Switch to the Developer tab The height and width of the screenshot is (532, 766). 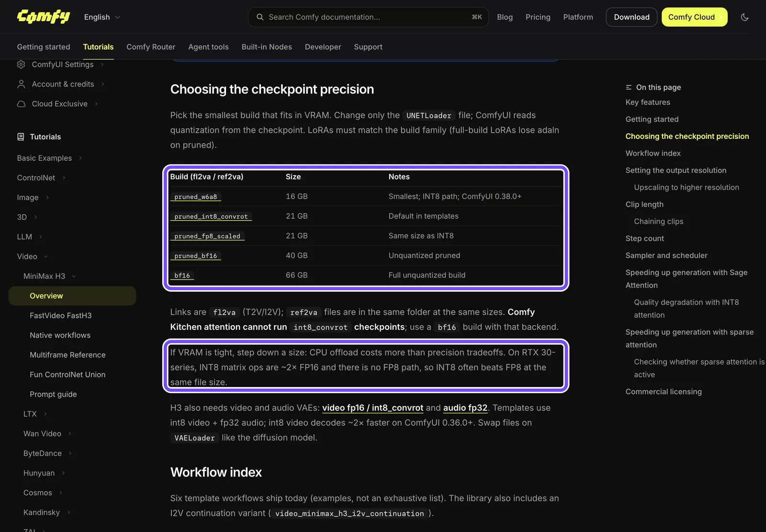(323, 47)
